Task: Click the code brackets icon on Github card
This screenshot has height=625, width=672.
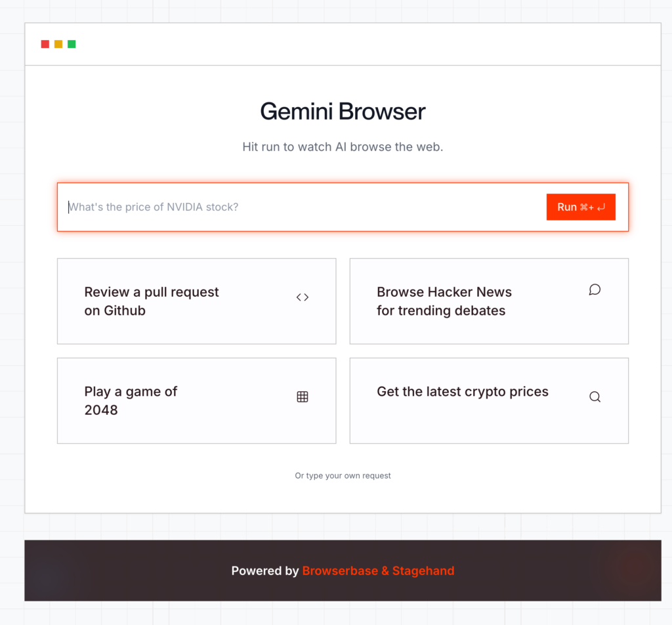Action: click(303, 297)
